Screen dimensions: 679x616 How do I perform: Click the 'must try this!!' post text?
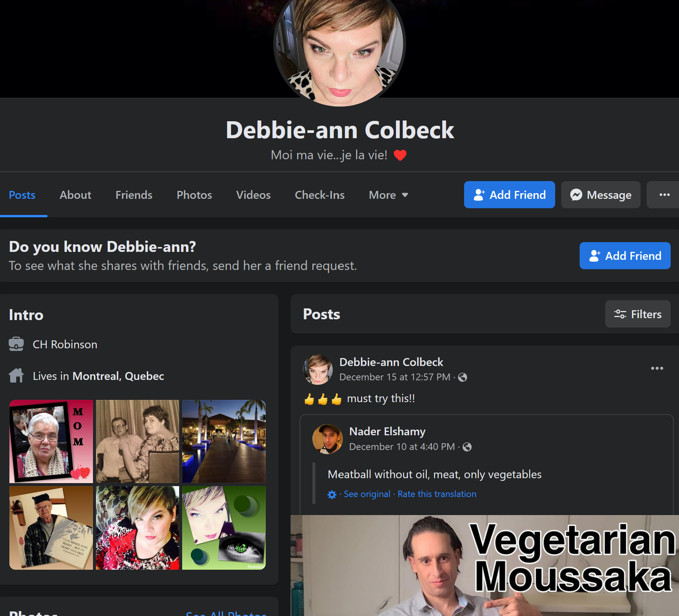[x=381, y=398]
